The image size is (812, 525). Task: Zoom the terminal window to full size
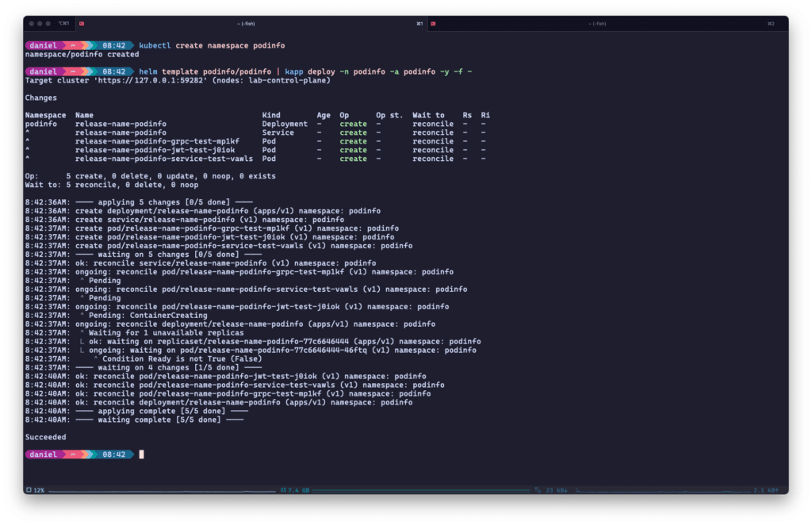point(50,24)
